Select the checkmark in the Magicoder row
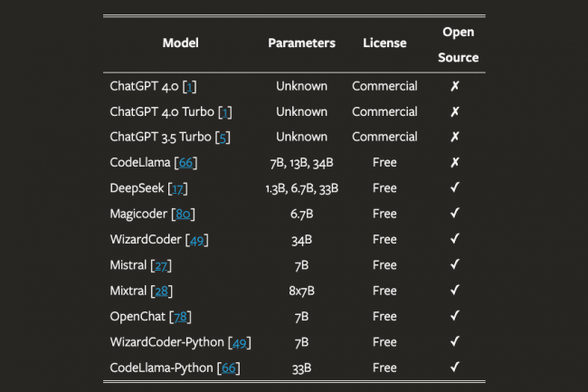This screenshot has width=588, height=392. point(455,214)
